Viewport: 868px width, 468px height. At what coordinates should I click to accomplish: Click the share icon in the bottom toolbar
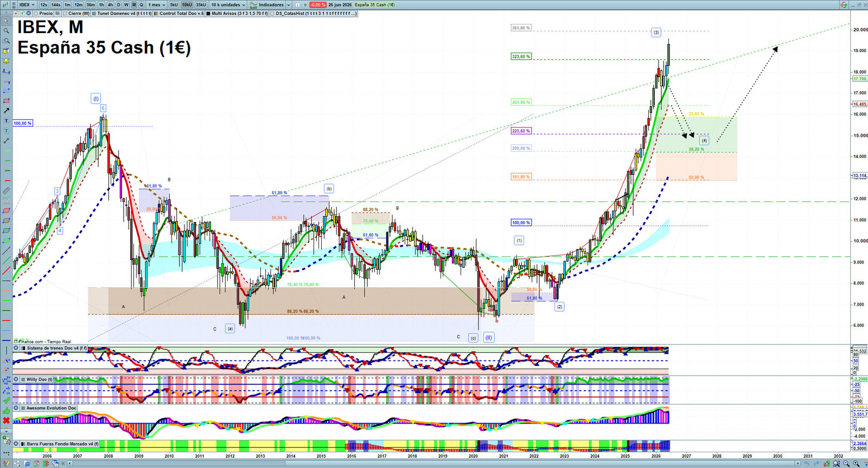click(x=17, y=463)
